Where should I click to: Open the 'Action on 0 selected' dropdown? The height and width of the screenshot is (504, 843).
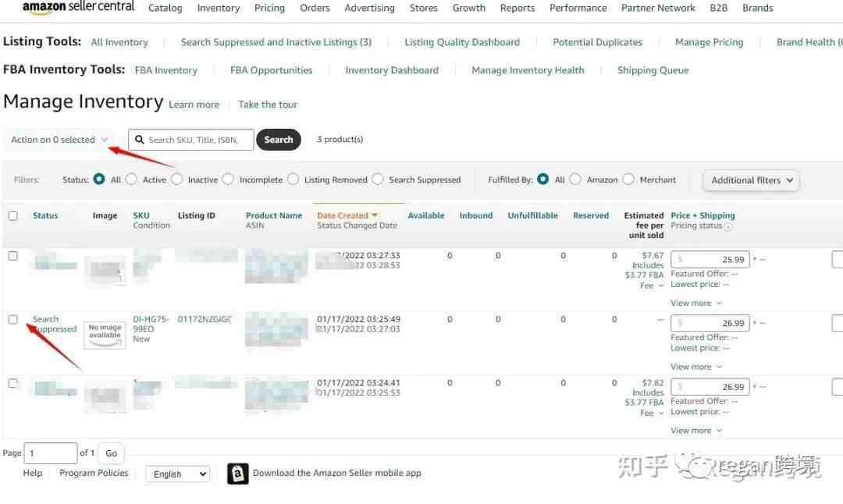point(59,140)
